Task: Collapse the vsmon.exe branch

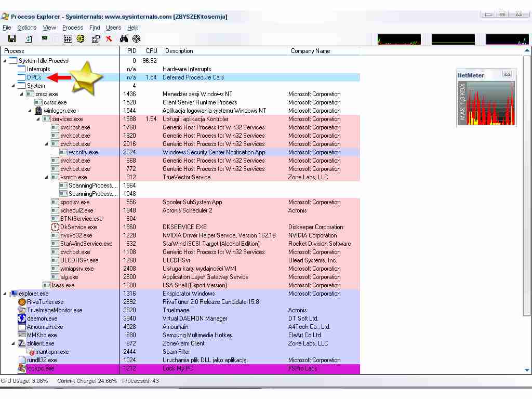Action: click(46, 177)
